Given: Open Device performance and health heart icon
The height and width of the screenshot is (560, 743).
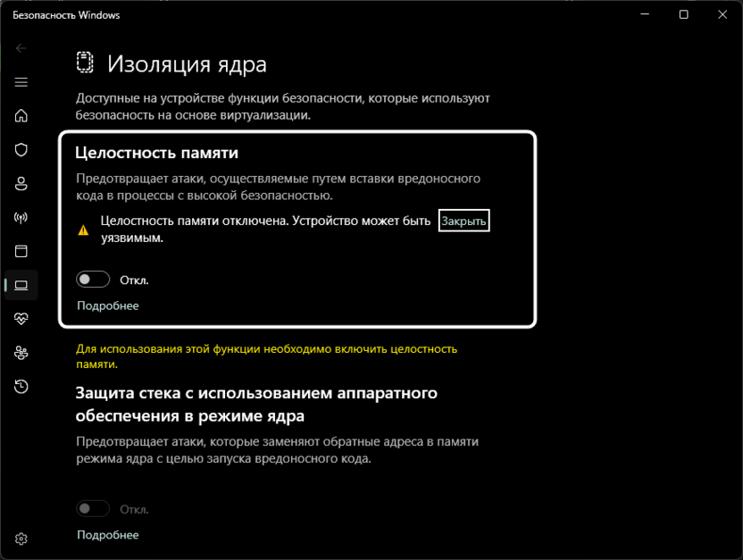Looking at the screenshot, I should point(21,319).
